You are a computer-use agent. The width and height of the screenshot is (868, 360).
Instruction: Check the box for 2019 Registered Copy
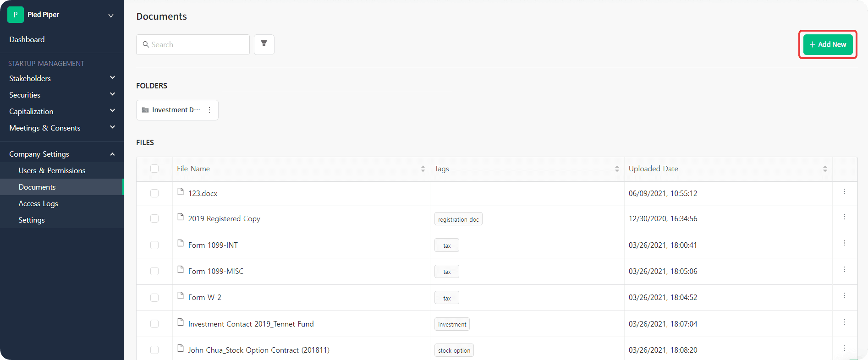(154, 218)
